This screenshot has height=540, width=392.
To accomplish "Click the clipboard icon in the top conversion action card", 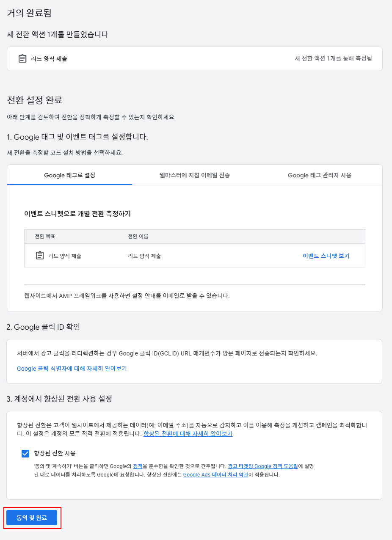I will tap(22, 59).
